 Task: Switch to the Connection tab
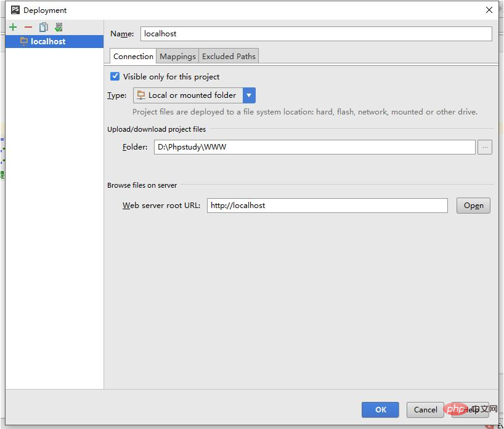pyautogui.click(x=133, y=56)
